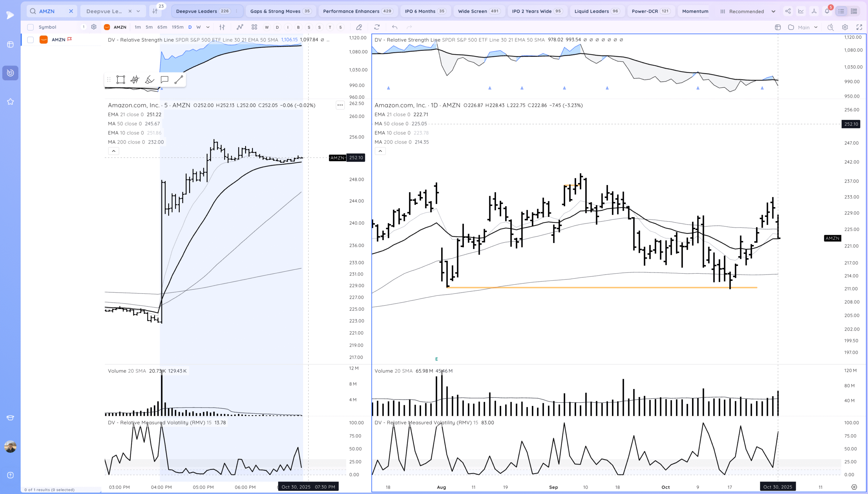Viewport: 868px width, 494px height.
Task: Open the notifications bell
Action: [827, 11]
